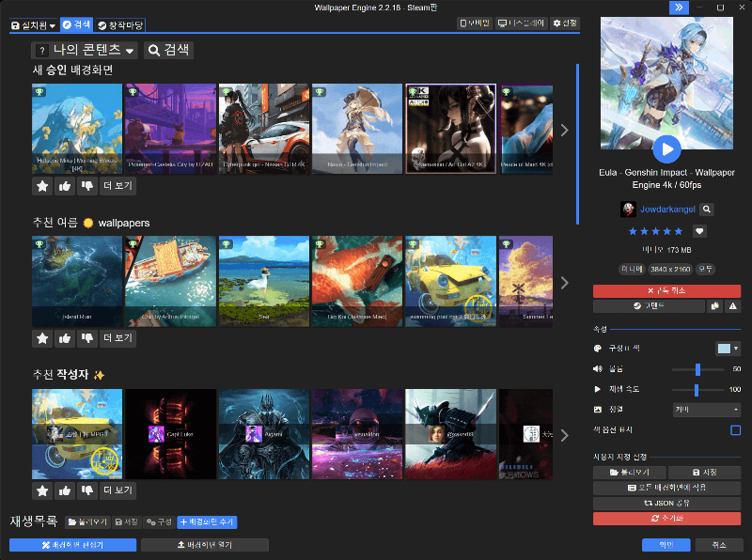
Task: Favorite the 추천 여름 wallpapers row with star
Action: click(42, 338)
